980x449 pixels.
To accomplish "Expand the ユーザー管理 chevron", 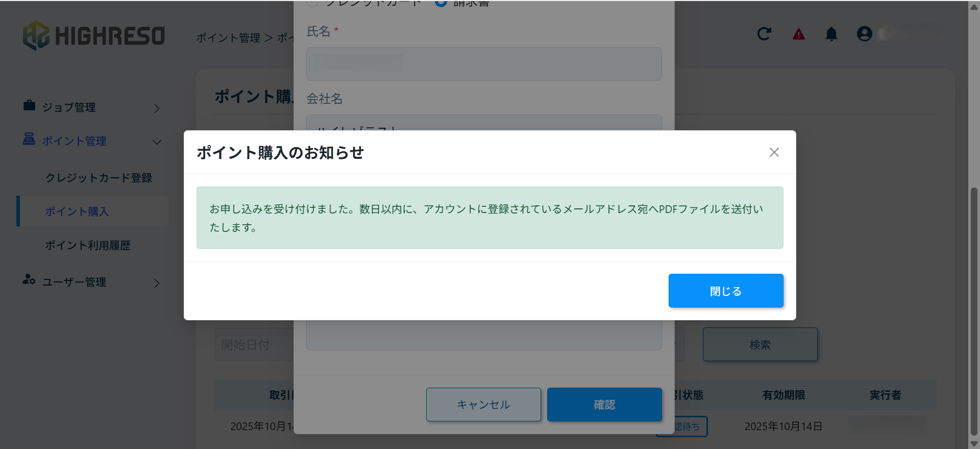I will pyautogui.click(x=157, y=283).
